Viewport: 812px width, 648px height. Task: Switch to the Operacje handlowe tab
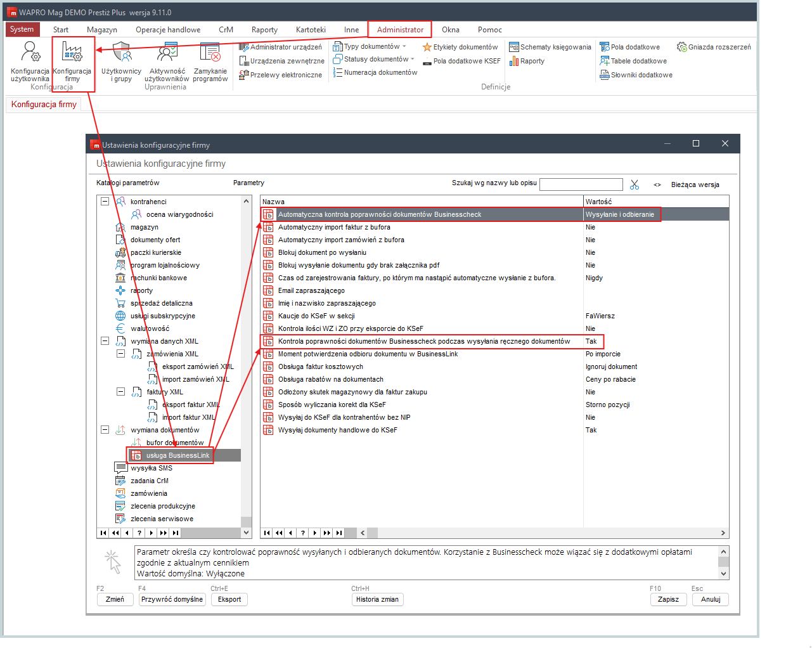coord(168,30)
